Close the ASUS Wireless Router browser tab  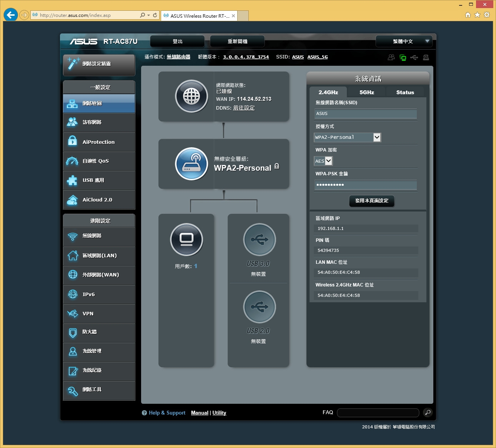pyautogui.click(x=233, y=16)
